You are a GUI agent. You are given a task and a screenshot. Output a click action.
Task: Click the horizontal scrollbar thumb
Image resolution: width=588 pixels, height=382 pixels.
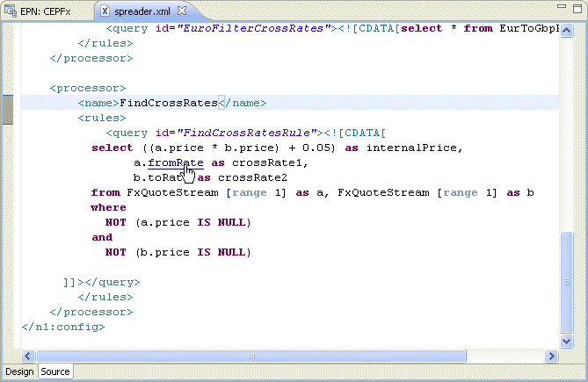pyautogui.click(x=251, y=356)
